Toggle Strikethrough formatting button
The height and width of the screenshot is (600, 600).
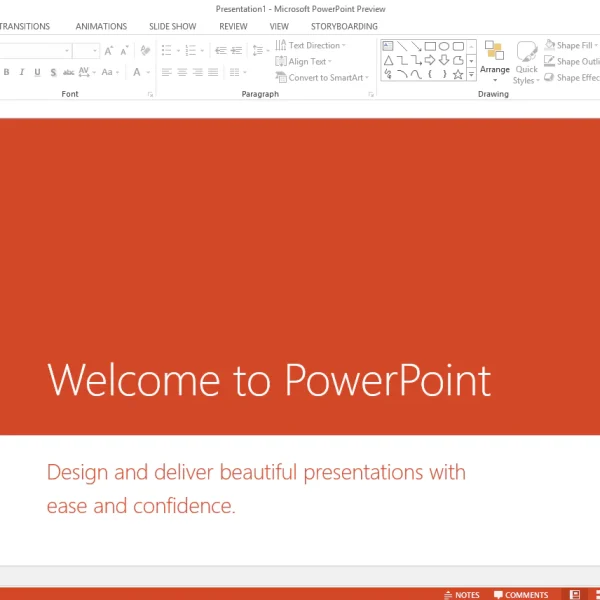pos(68,72)
